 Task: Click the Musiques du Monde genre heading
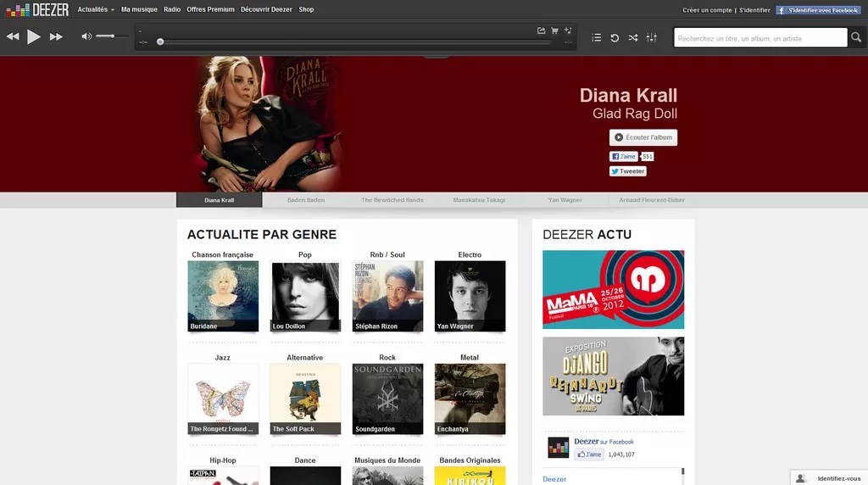387,460
